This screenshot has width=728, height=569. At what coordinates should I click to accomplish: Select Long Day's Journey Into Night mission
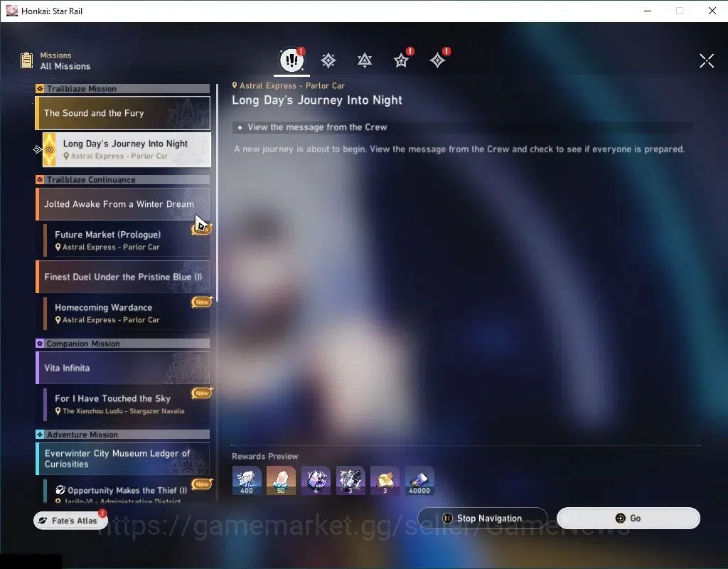tap(127, 149)
